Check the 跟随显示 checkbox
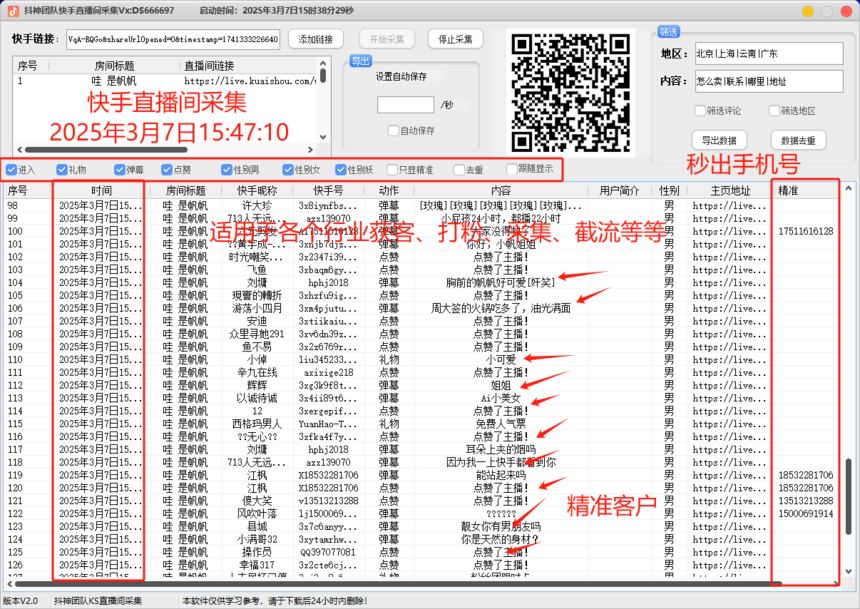This screenshot has width=860, height=609. pos(511,168)
